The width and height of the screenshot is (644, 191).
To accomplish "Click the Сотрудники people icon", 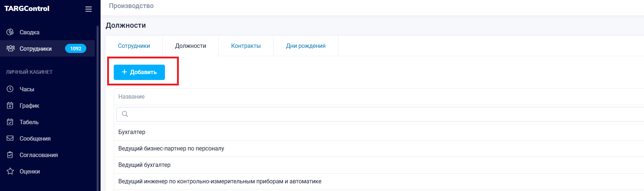I will [11, 49].
